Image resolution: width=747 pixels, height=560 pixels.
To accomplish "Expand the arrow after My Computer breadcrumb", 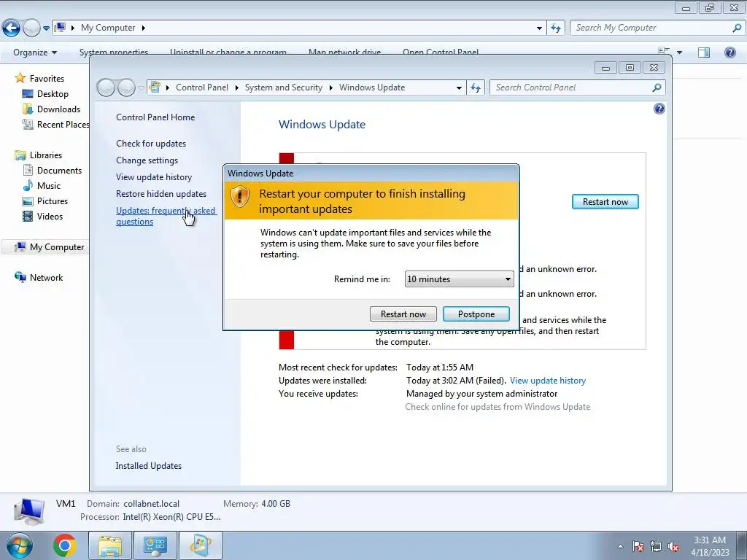I will [x=143, y=28].
